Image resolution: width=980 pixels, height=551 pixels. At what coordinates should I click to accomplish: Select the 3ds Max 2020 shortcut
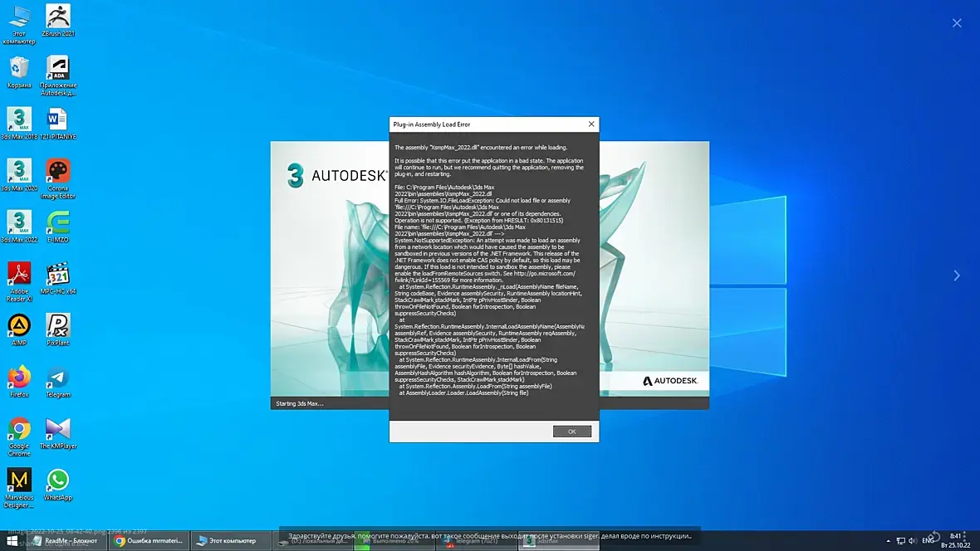click(x=19, y=175)
